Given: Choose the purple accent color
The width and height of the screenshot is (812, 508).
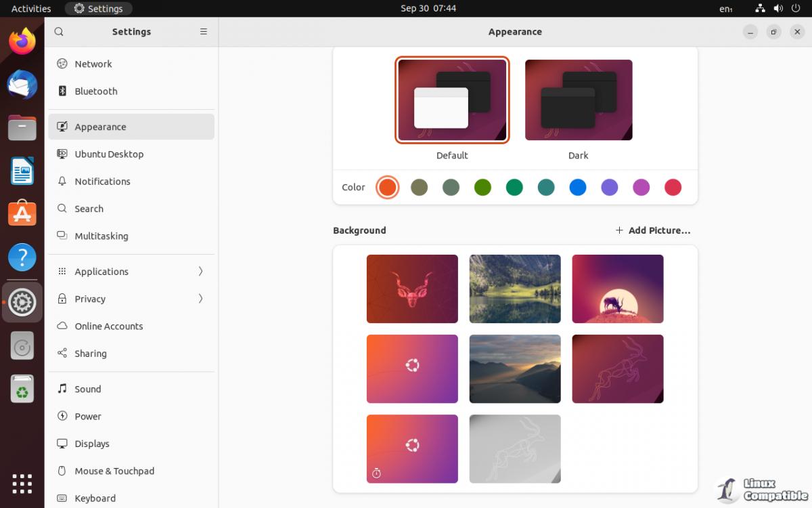Looking at the screenshot, I should click(x=610, y=188).
